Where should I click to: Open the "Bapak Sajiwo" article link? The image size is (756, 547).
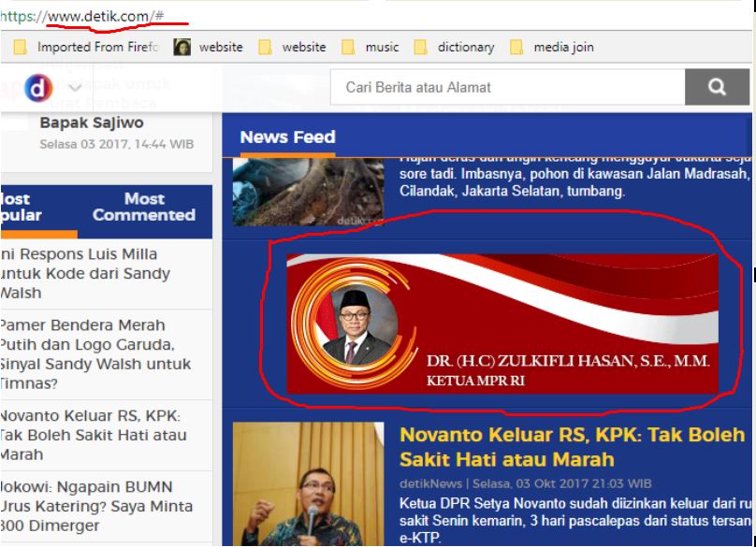tap(92, 122)
